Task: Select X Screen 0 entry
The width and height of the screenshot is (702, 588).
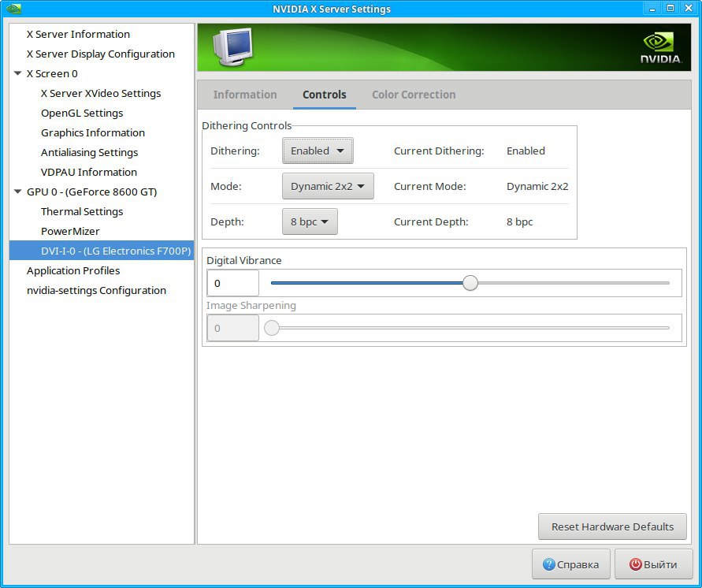Action: pyautogui.click(x=52, y=73)
